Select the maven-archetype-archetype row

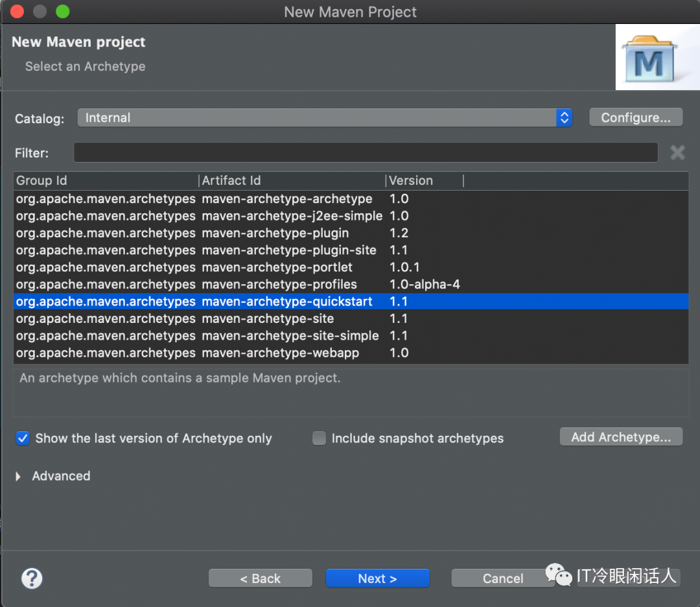coord(351,198)
